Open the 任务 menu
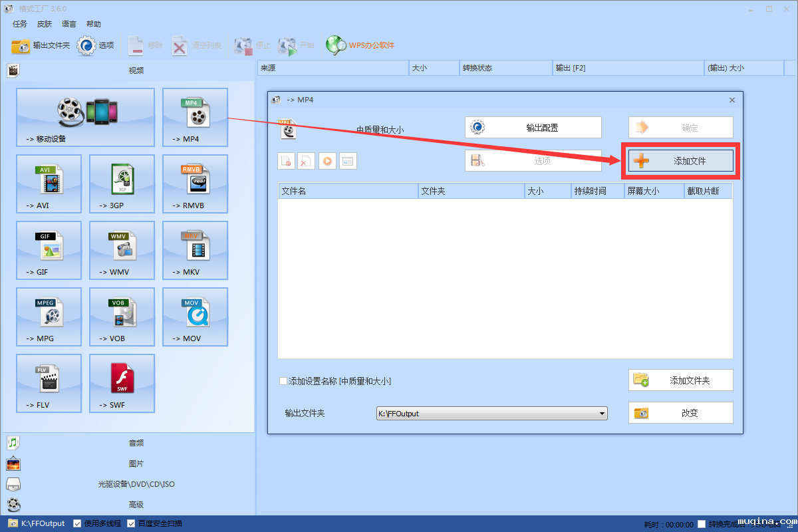 [x=20, y=24]
